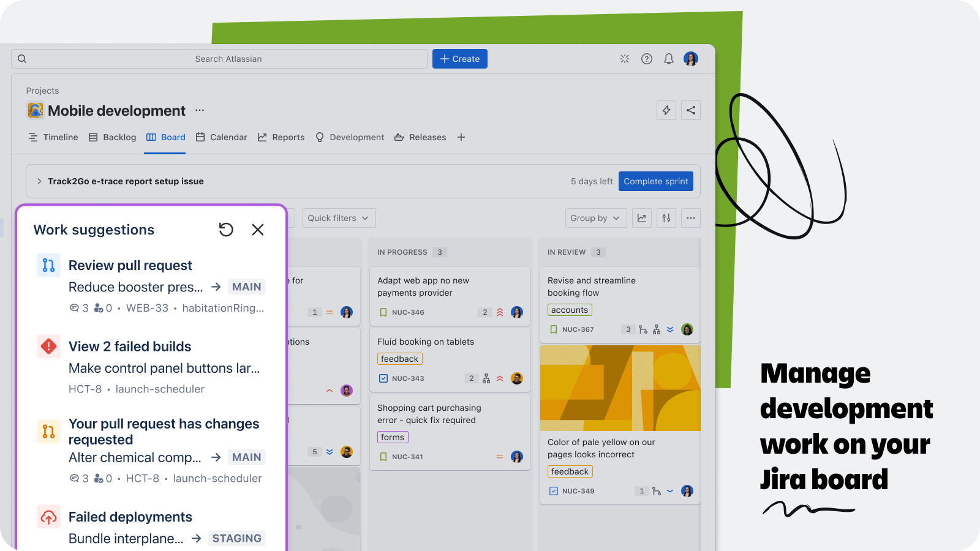Open the automation lightning bolt icon
The image size is (980, 551).
click(x=666, y=110)
